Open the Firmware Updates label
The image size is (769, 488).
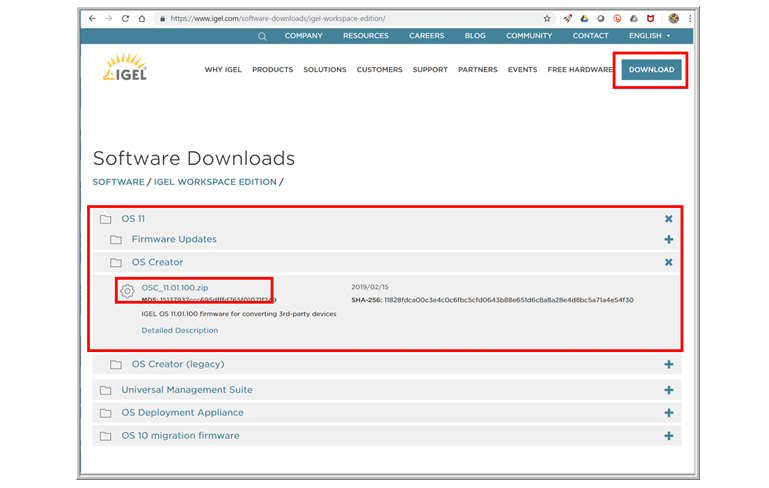point(174,239)
